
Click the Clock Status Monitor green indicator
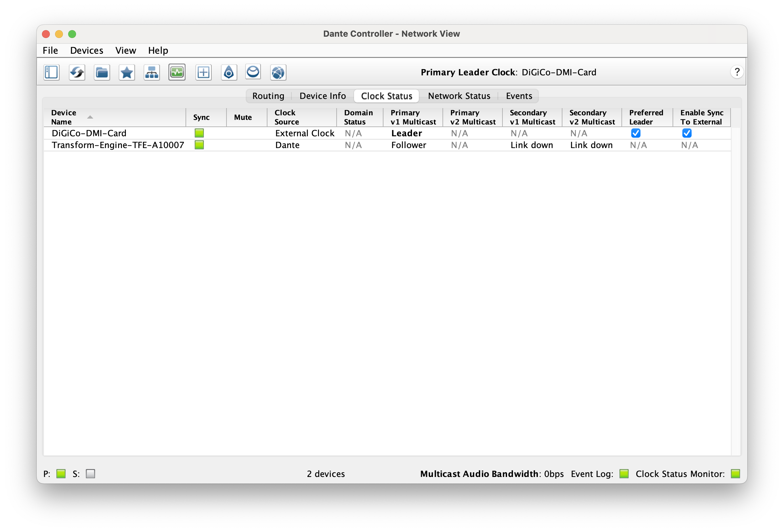[x=735, y=474]
